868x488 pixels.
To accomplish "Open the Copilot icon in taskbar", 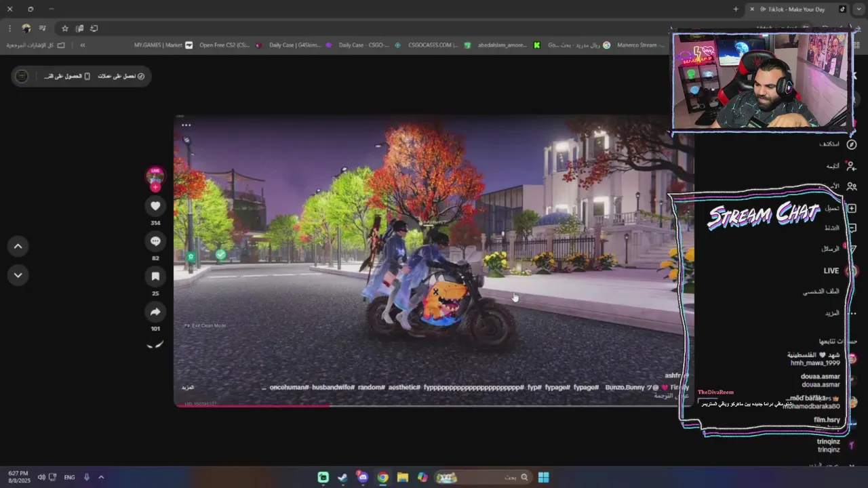I will [x=422, y=477].
